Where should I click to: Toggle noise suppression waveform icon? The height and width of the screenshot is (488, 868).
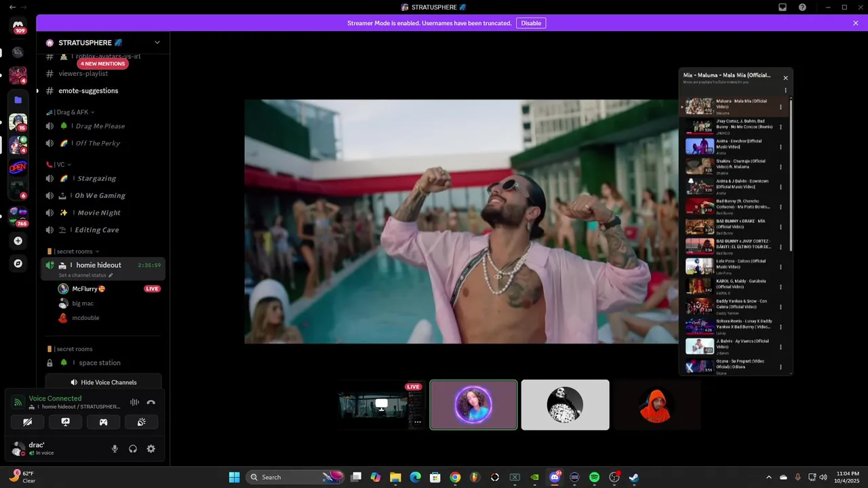click(x=134, y=402)
